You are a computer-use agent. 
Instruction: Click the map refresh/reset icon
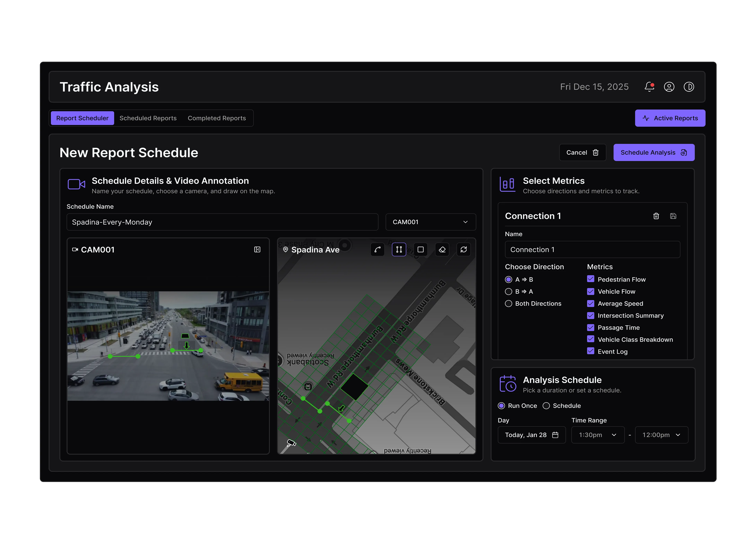(464, 249)
